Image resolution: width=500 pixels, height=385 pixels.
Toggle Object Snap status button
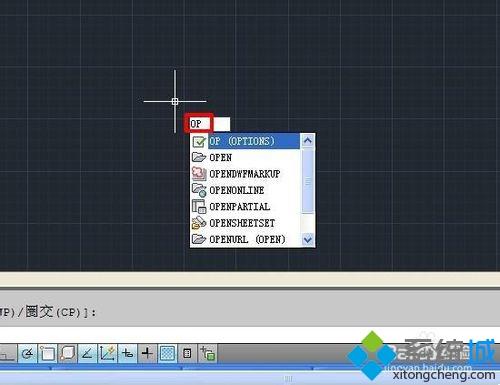coord(48,354)
